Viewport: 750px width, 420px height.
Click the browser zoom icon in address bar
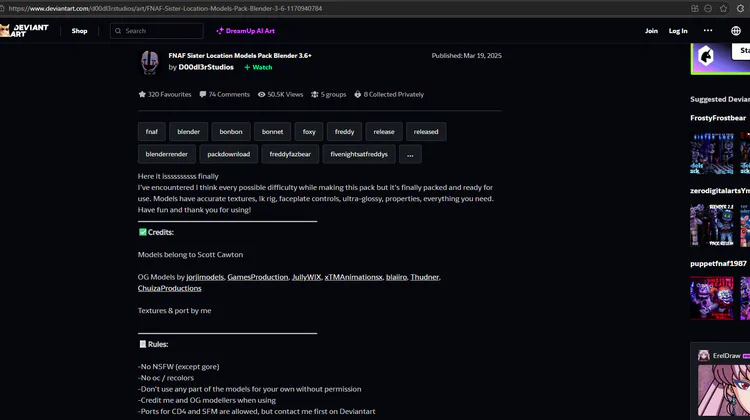pos(708,9)
